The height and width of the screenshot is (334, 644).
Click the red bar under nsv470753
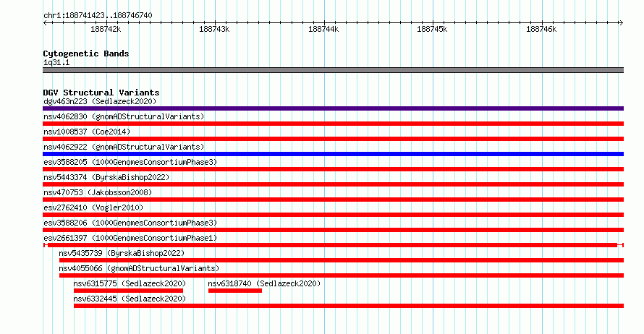click(x=333, y=200)
